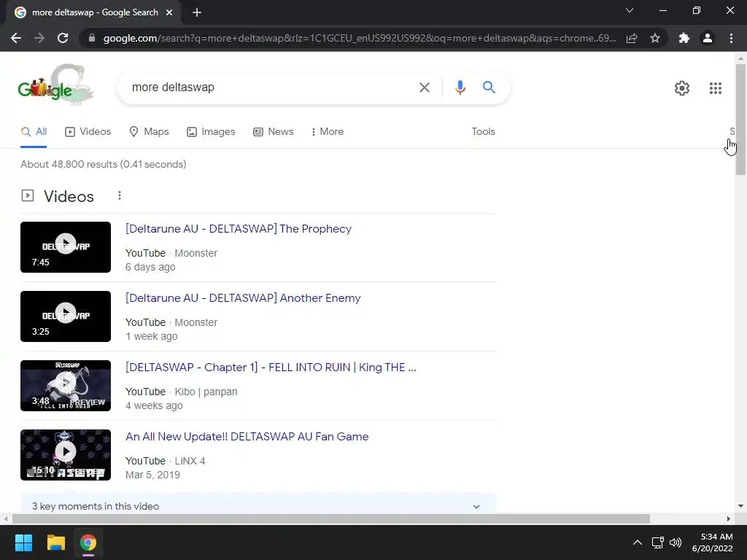Open 'An All New Update!!' video link
The image size is (747, 560).
[247, 437]
